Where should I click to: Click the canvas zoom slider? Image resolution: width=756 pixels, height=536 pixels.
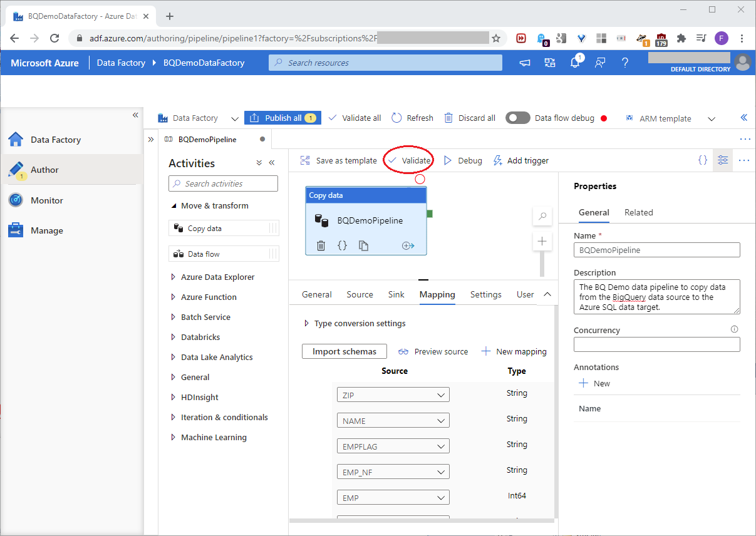coord(542,265)
